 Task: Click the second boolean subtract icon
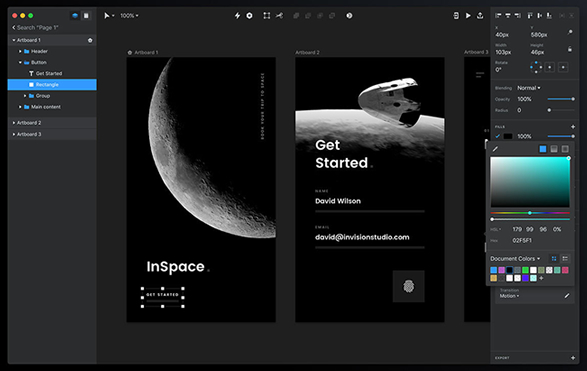[x=308, y=16]
